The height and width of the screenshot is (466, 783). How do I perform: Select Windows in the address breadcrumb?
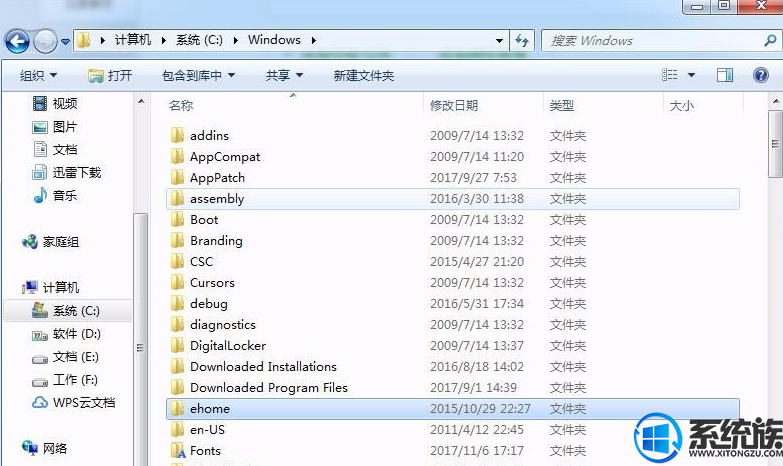click(274, 40)
